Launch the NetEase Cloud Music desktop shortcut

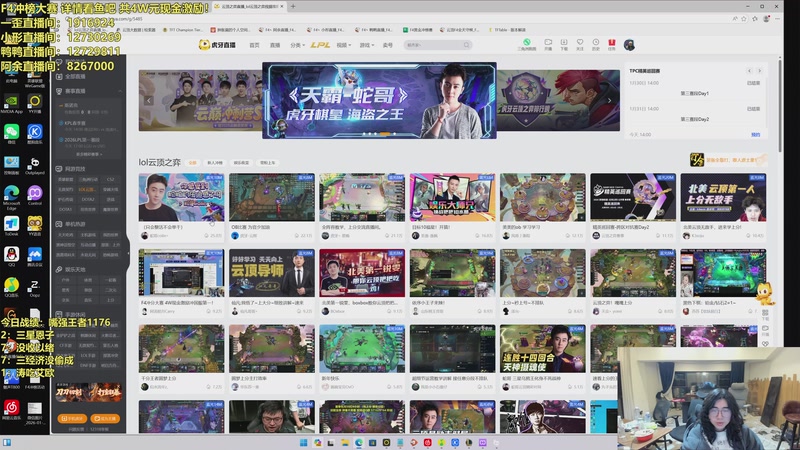pos(12,409)
